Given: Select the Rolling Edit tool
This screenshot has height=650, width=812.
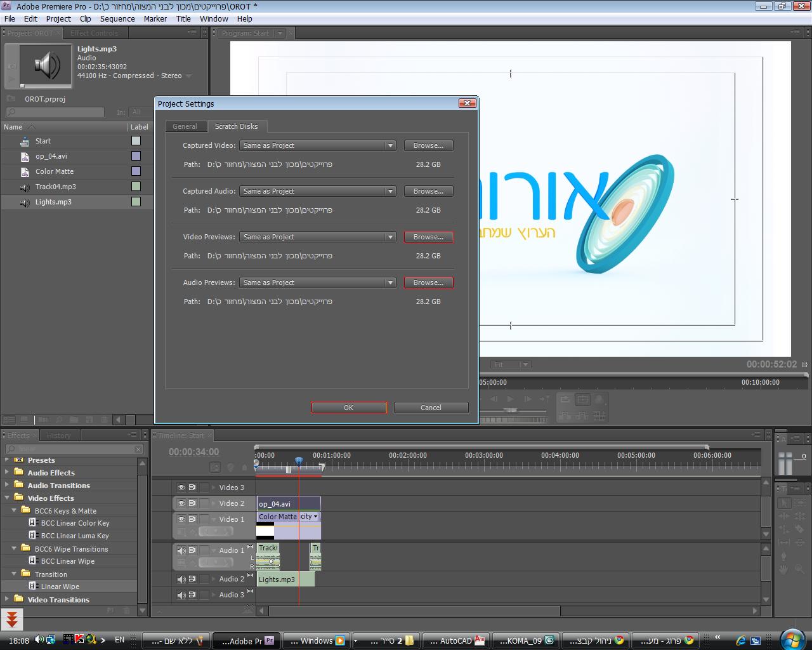Looking at the screenshot, I should 799,516.
